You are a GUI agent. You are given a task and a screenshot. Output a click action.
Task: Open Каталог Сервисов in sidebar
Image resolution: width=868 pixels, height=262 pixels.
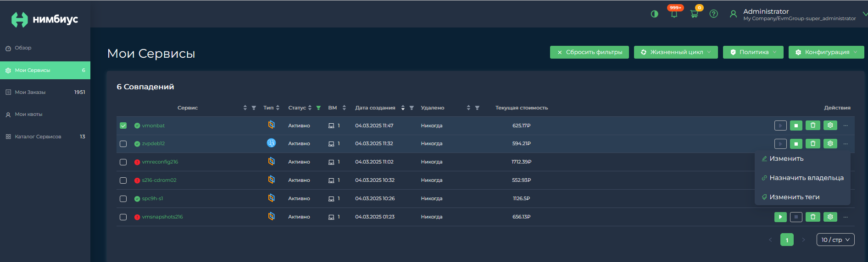pyautogui.click(x=45, y=136)
